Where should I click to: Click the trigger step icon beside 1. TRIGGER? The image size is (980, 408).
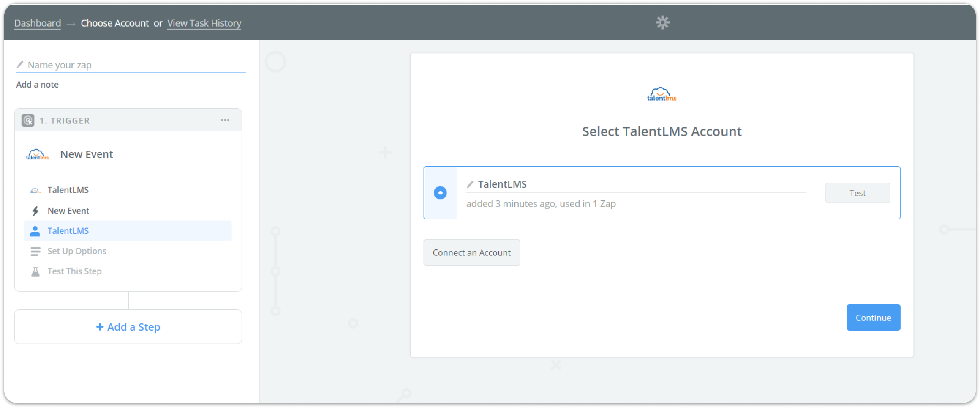click(x=28, y=120)
